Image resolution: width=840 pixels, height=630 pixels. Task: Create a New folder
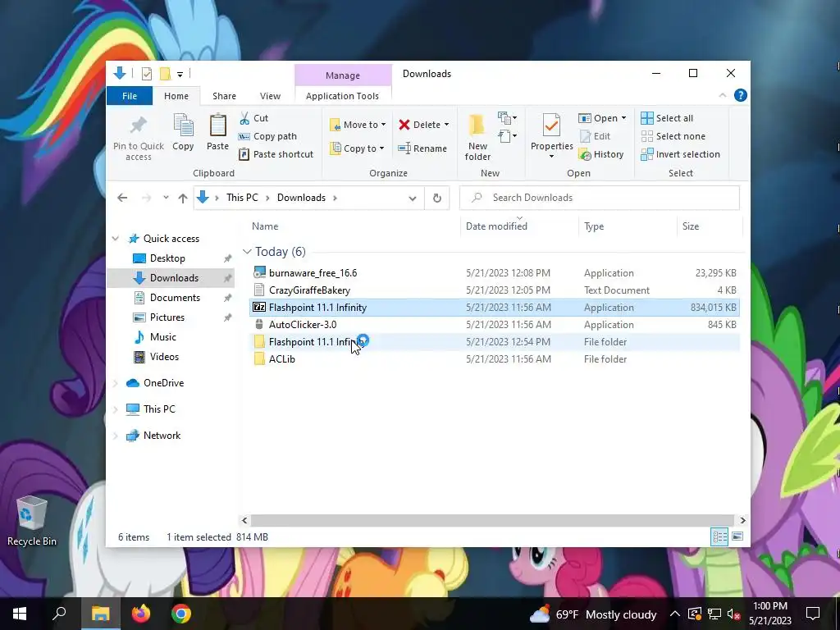click(x=477, y=137)
